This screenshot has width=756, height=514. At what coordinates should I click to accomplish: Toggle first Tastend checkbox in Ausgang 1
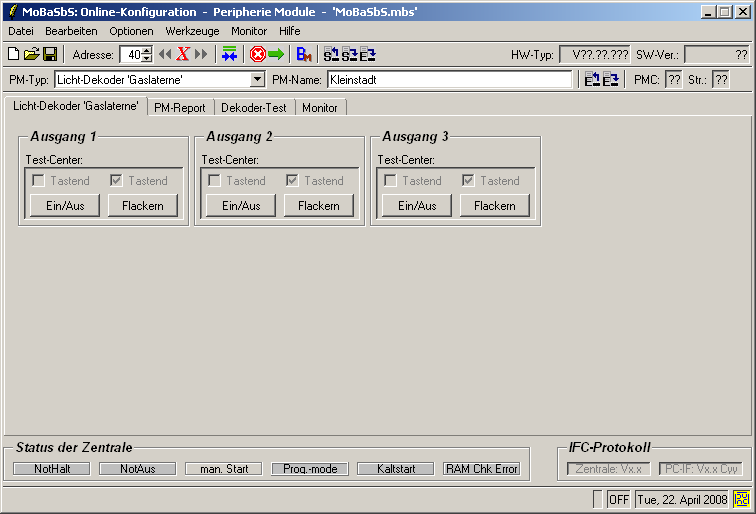click(x=38, y=181)
